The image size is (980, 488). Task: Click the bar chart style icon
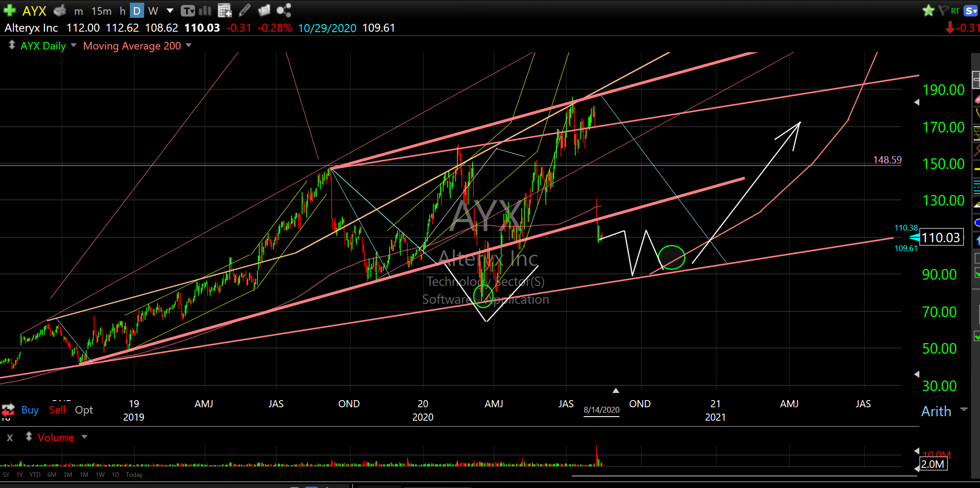205,10
